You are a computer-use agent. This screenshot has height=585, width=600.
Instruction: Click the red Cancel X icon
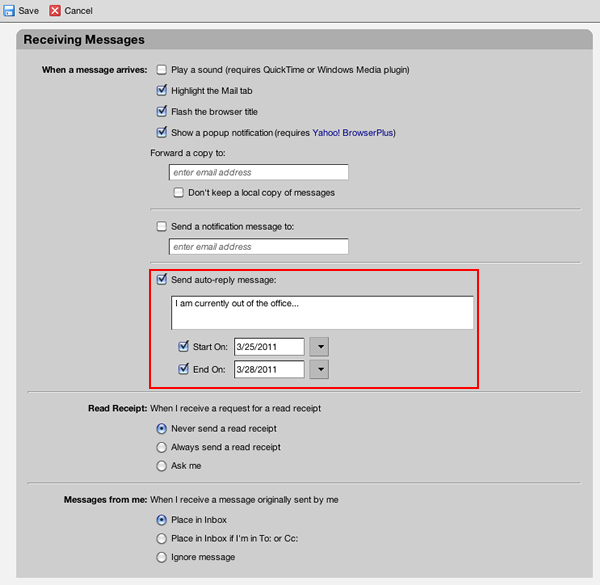(55, 10)
